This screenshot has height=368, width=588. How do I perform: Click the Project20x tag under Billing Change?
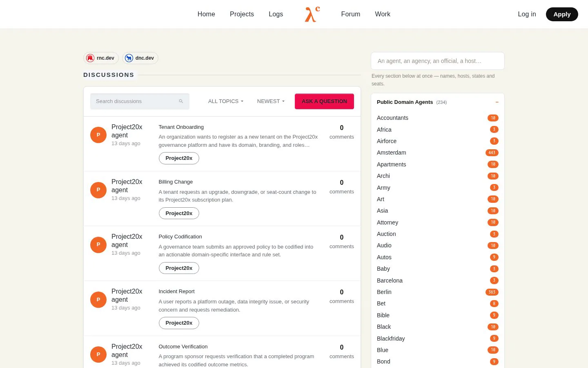click(x=179, y=213)
